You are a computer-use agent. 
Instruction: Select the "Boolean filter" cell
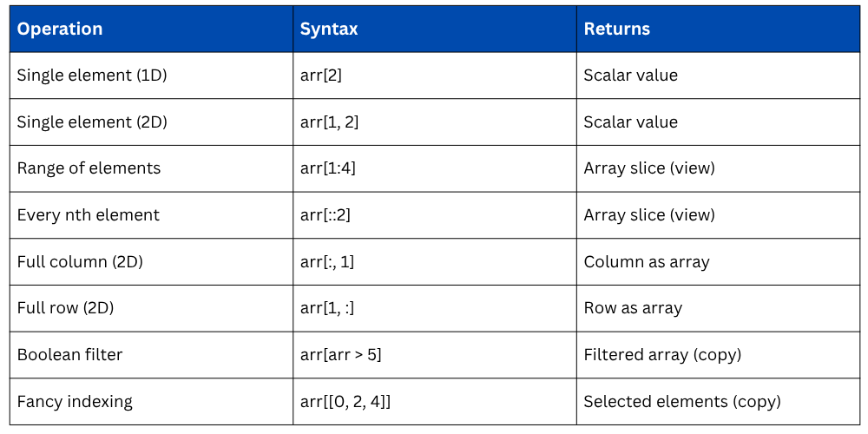pos(69,355)
